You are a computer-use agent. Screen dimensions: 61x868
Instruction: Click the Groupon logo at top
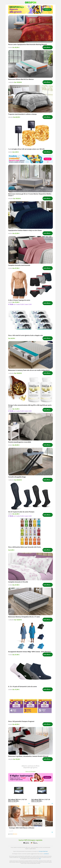click(30, 2)
